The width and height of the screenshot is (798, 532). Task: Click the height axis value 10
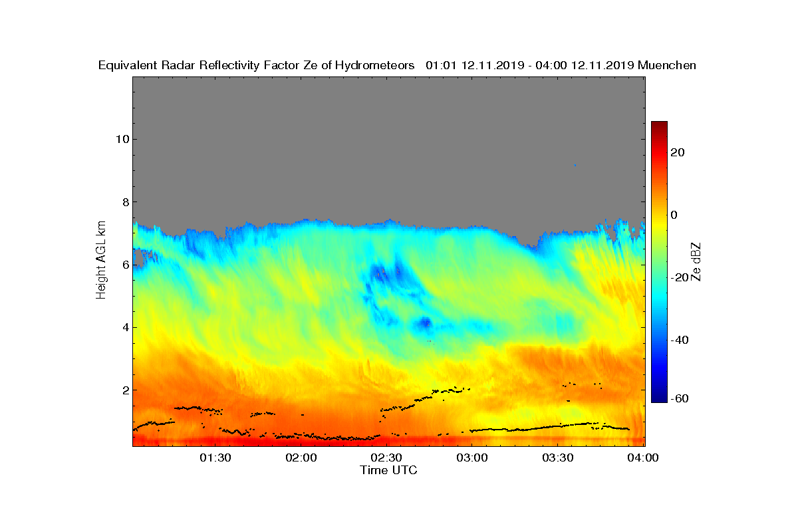pos(122,139)
